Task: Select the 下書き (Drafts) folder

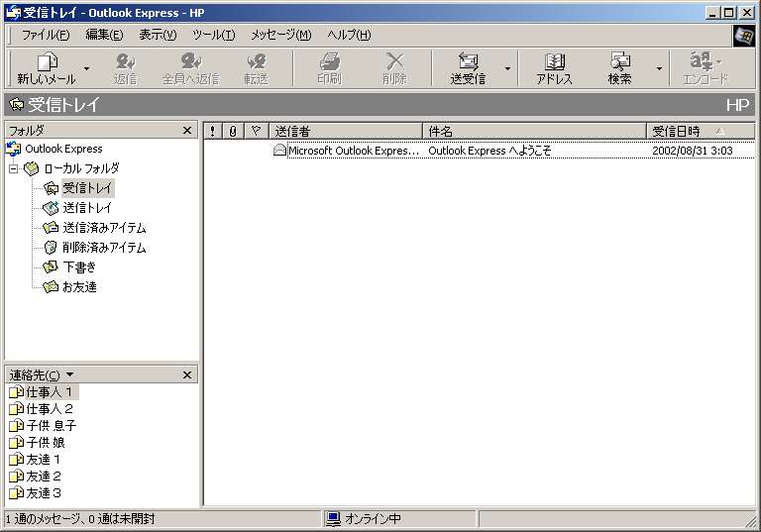Action: [x=78, y=267]
